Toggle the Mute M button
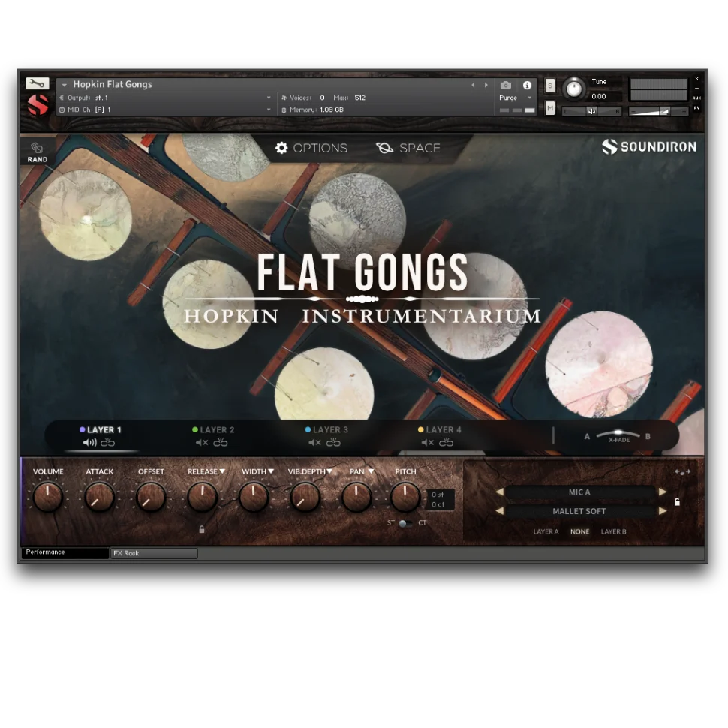 tap(549, 108)
